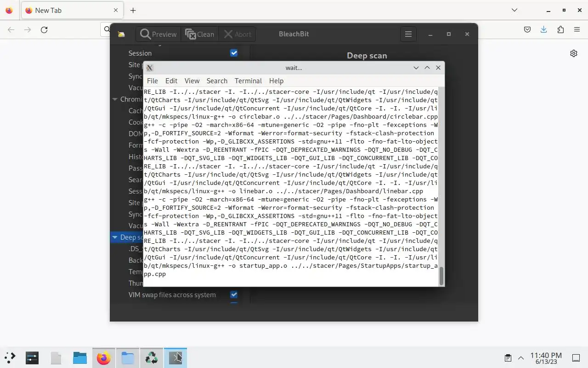Viewport: 588px width, 368px height.
Task: Click the show desktop button
Action: click(576, 358)
